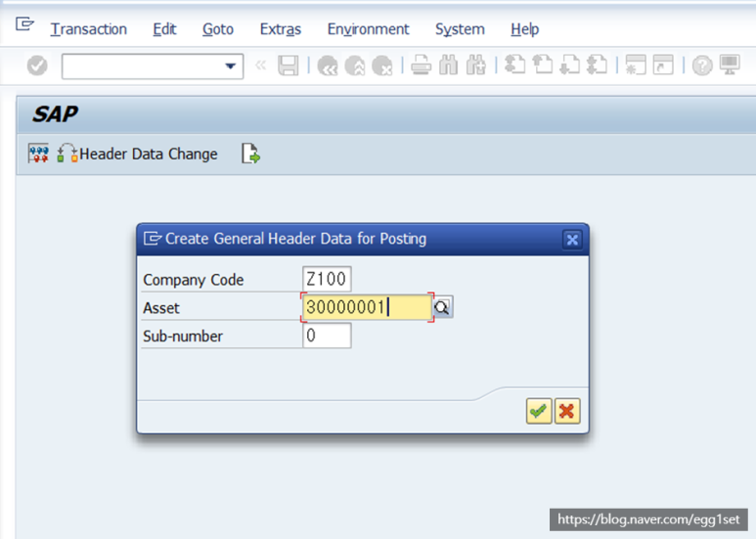Click the Help question mark icon
The image size is (756, 539).
(x=702, y=66)
